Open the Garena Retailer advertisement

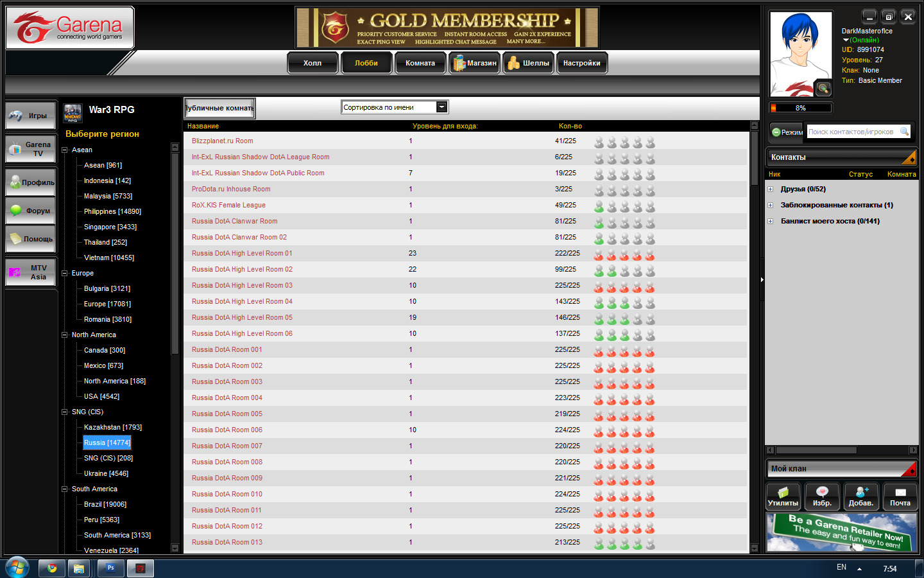coord(842,532)
